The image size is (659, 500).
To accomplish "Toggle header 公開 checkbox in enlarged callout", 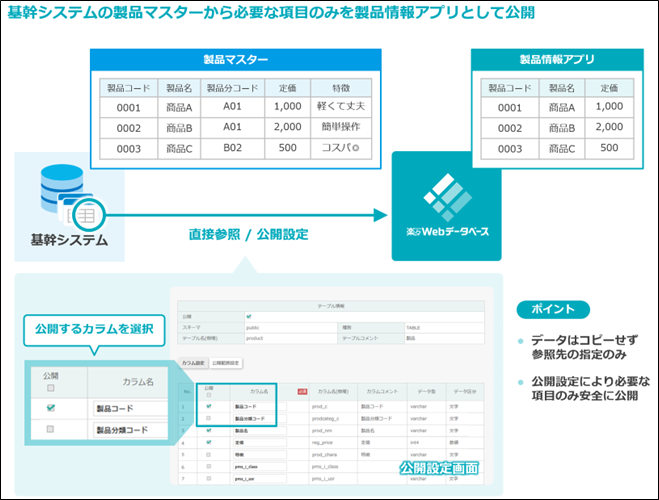I will pyautogui.click(x=51, y=388).
